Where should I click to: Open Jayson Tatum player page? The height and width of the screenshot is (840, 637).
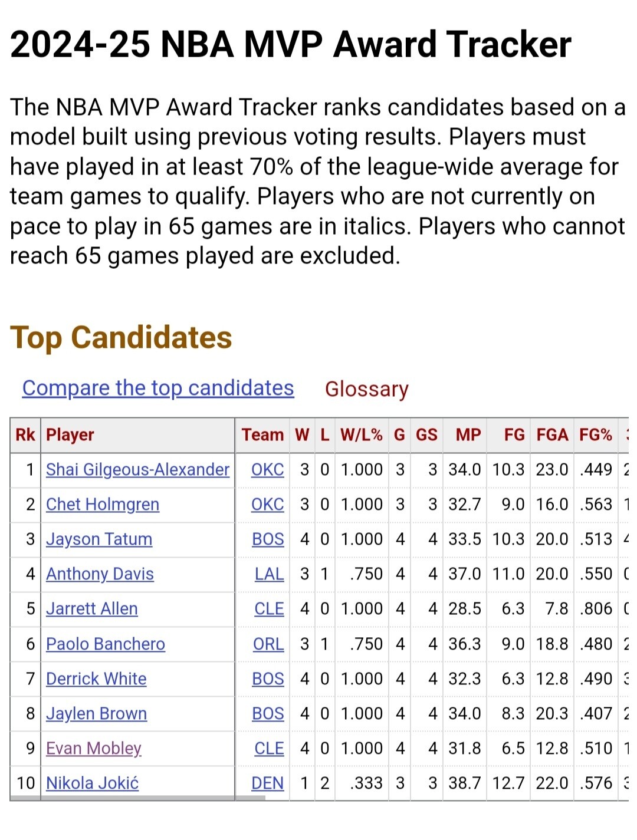pyautogui.click(x=99, y=539)
